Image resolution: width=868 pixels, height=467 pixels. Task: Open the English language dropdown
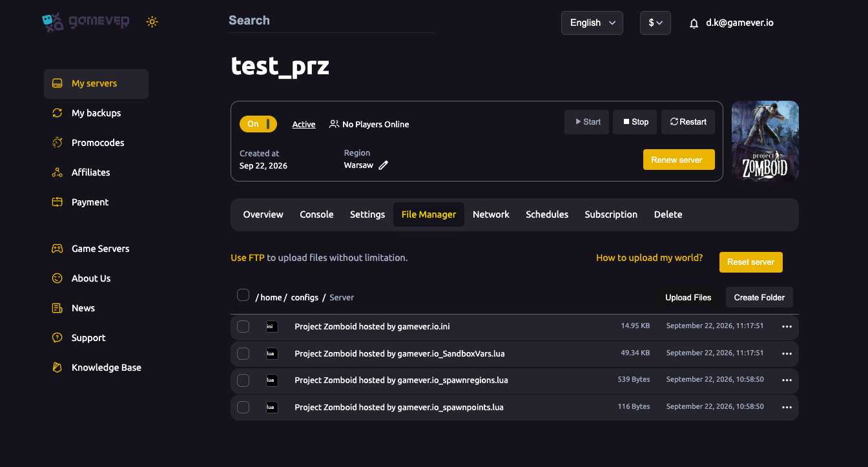click(x=592, y=23)
